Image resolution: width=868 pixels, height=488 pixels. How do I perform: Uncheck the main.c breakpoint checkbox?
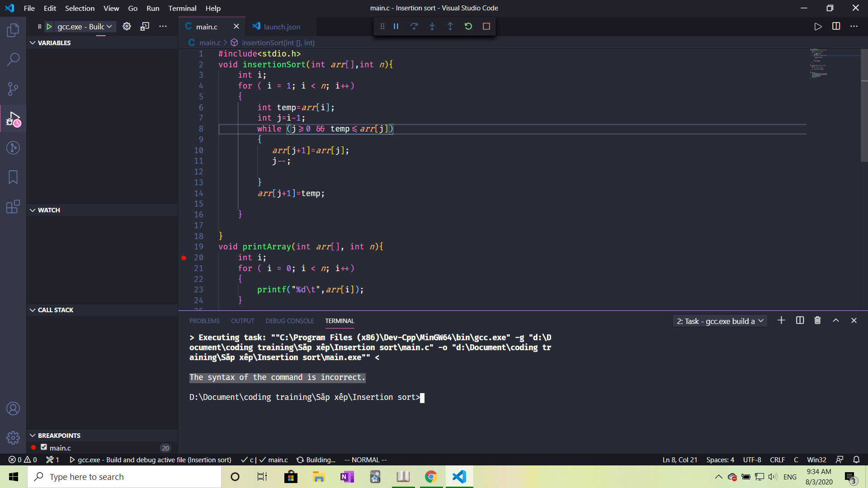pos(44,447)
